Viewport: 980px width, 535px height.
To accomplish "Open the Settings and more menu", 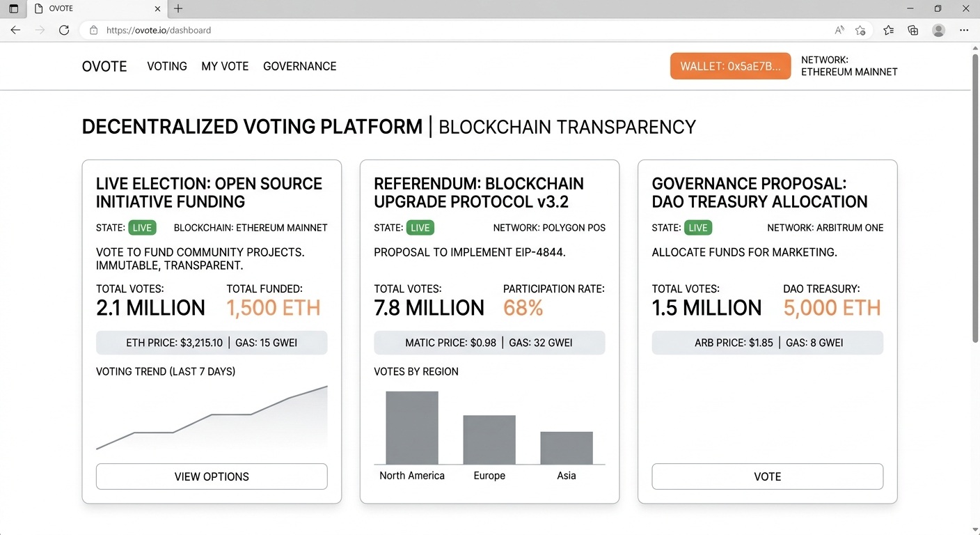I will (965, 30).
